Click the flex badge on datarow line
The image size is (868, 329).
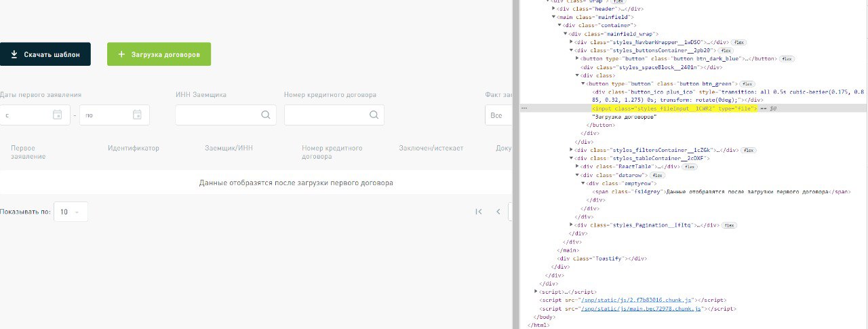coord(658,175)
